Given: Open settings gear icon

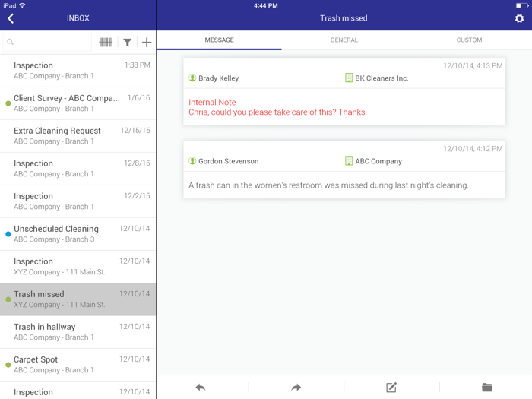Looking at the screenshot, I should [x=519, y=18].
